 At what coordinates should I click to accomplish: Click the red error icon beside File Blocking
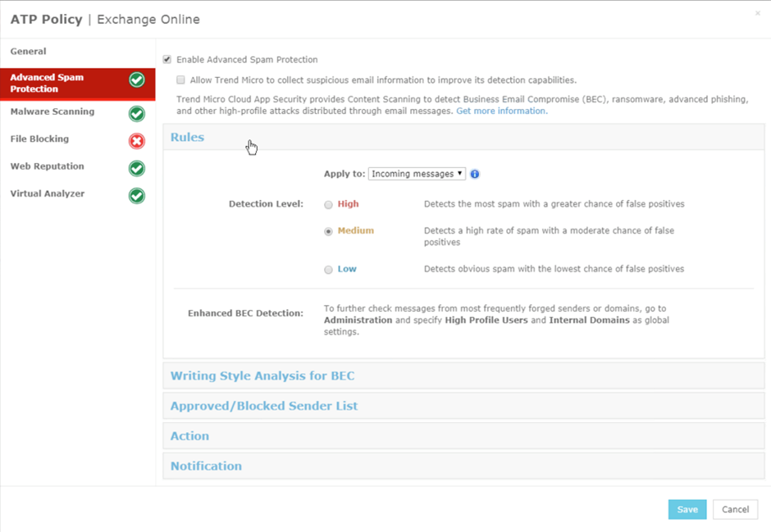click(136, 139)
